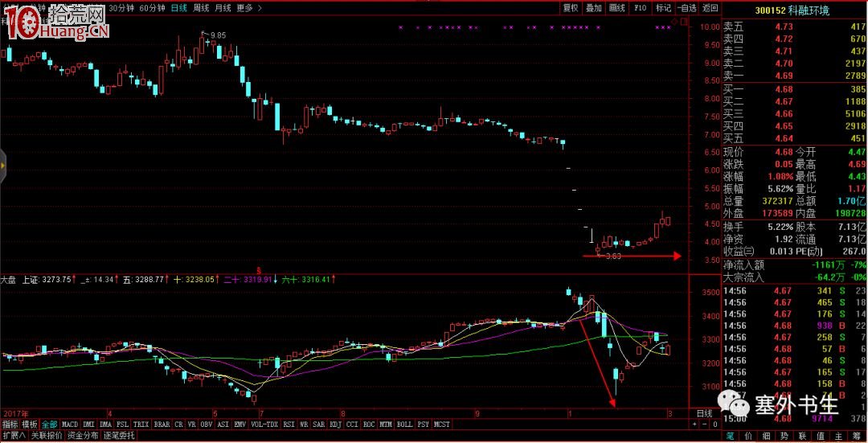This screenshot has height=443, width=868.
Task: Select the 细 detail tab
Action: click(x=768, y=435)
